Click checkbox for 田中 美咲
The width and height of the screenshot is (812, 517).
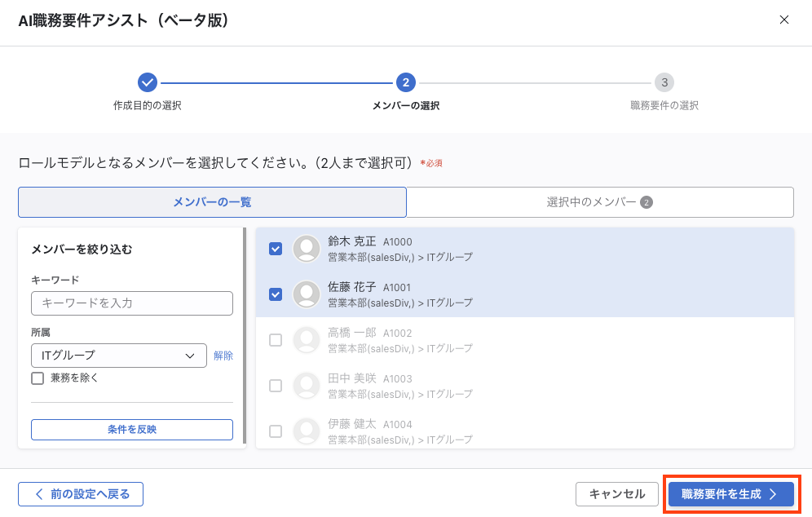(276, 386)
